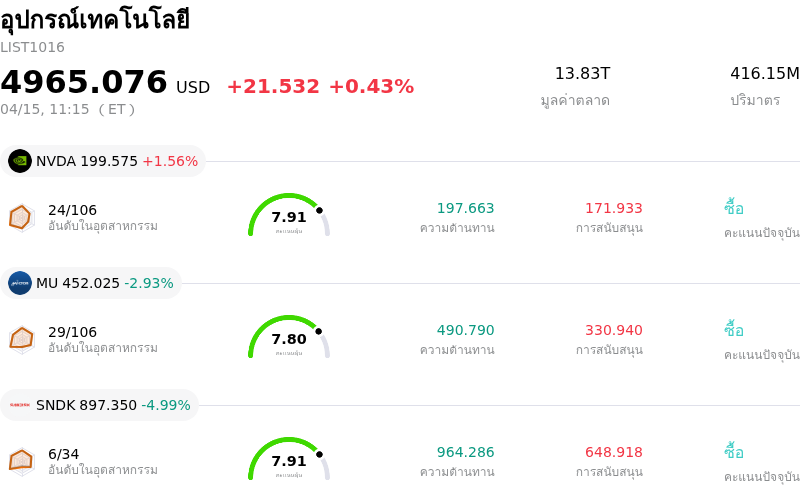Click NVDA score gauge showing 7.91
Screen dimensions: 800x499
289,217
